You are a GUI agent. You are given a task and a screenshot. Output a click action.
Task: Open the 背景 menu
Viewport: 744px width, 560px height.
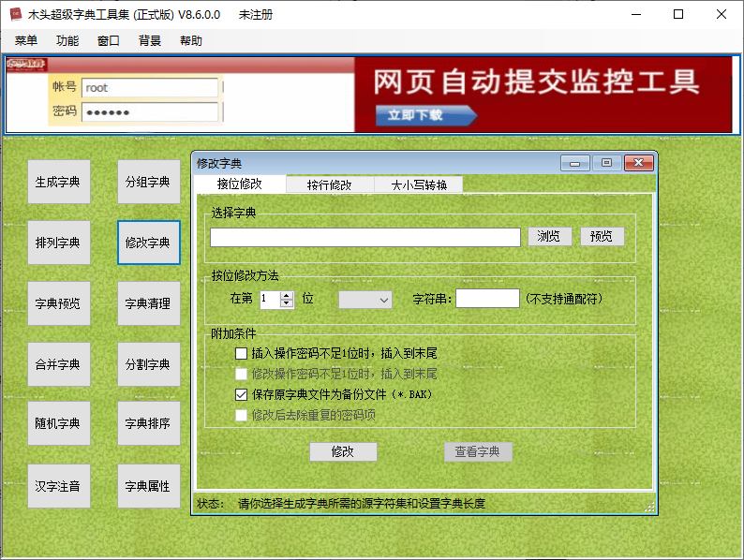click(x=150, y=40)
